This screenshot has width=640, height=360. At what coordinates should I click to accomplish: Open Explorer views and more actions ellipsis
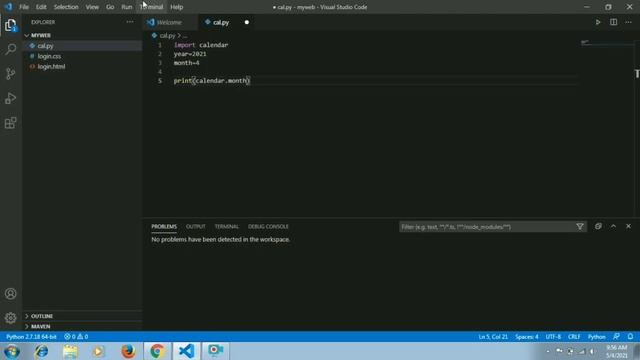pyautogui.click(x=130, y=22)
